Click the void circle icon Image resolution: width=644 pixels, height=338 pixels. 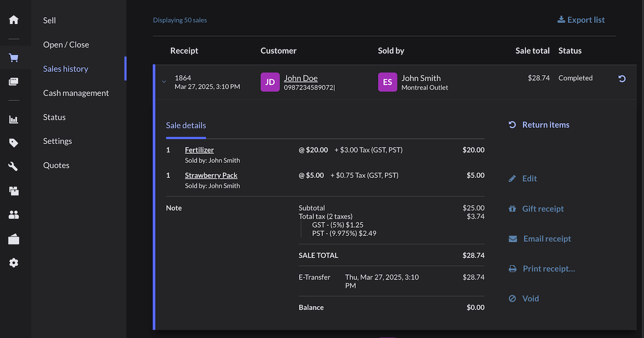(x=513, y=298)
